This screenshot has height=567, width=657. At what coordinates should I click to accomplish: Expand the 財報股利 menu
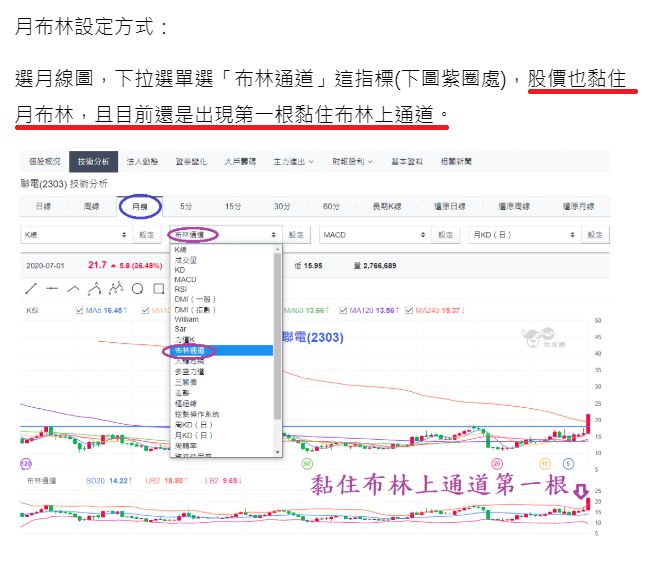click(x=352, y=161)
